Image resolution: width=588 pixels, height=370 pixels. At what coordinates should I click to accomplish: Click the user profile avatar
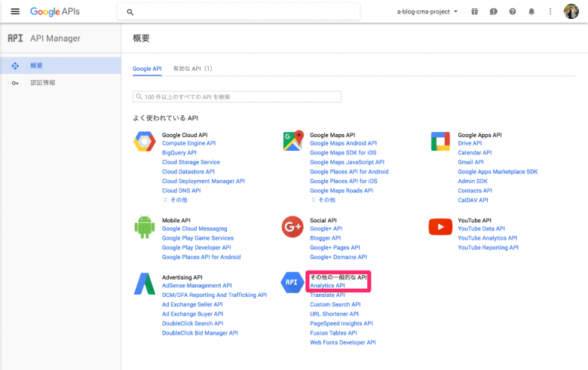click(x=571, y=11)
